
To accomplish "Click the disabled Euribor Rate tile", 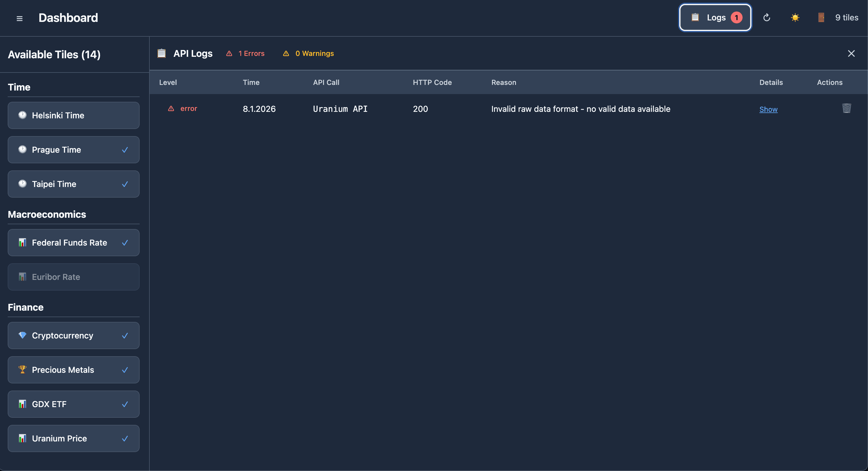I will 73,277.
